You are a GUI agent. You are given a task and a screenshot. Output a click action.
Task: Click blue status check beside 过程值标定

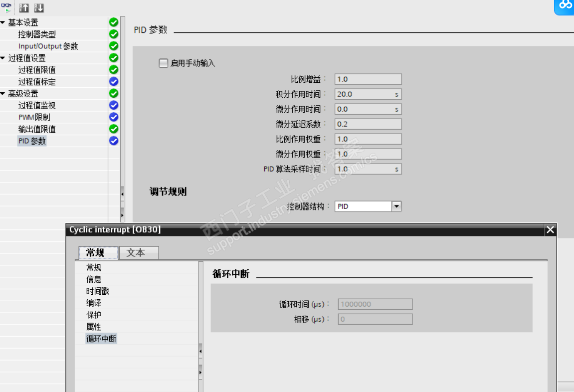pyautogui.click(x=114, y=81)
